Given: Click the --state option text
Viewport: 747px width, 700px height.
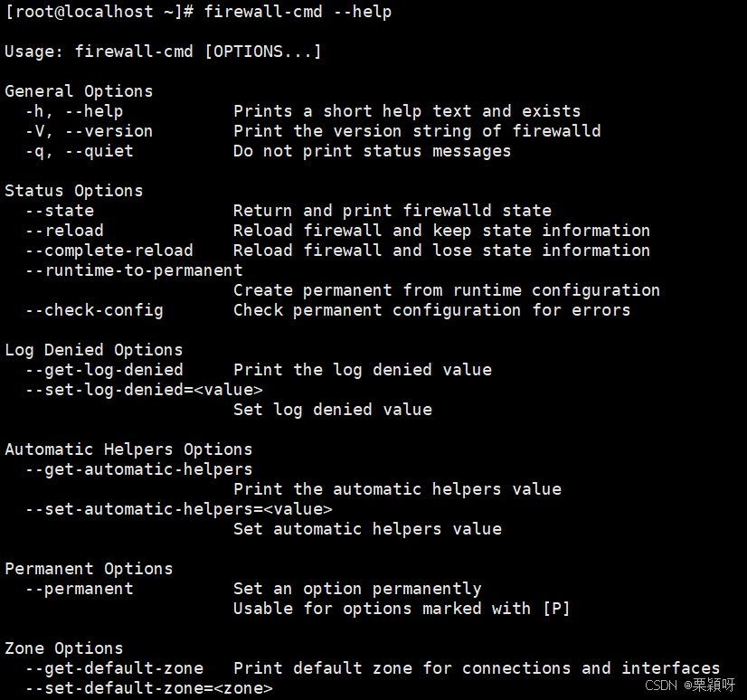Looking at the screenshot, I should [60, 211].
